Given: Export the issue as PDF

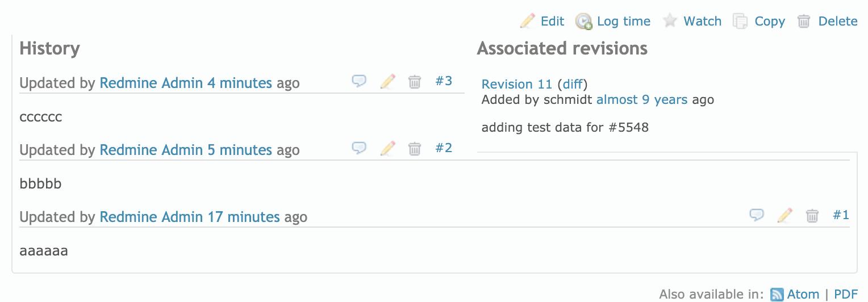Looking at the screenshot, I should point(845,294).
